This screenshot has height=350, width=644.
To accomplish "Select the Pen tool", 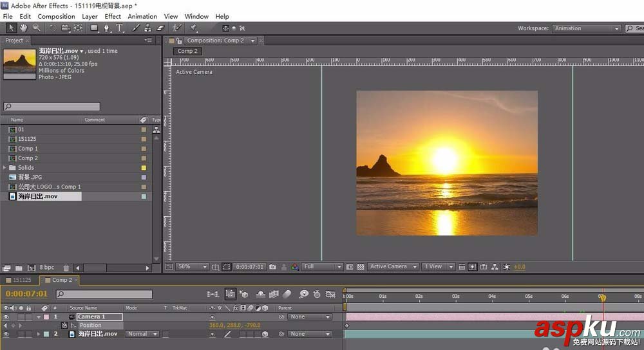I will click(x=106, y=28).
